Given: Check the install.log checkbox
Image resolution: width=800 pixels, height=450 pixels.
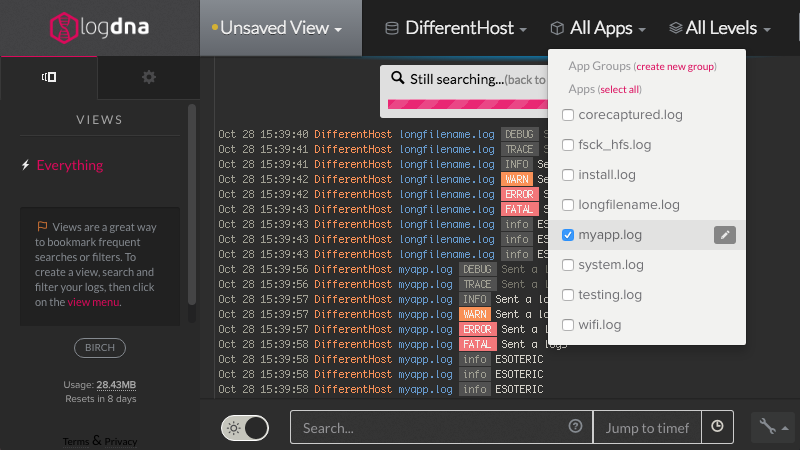Looking at the screenshot, I should pos(568,175).
